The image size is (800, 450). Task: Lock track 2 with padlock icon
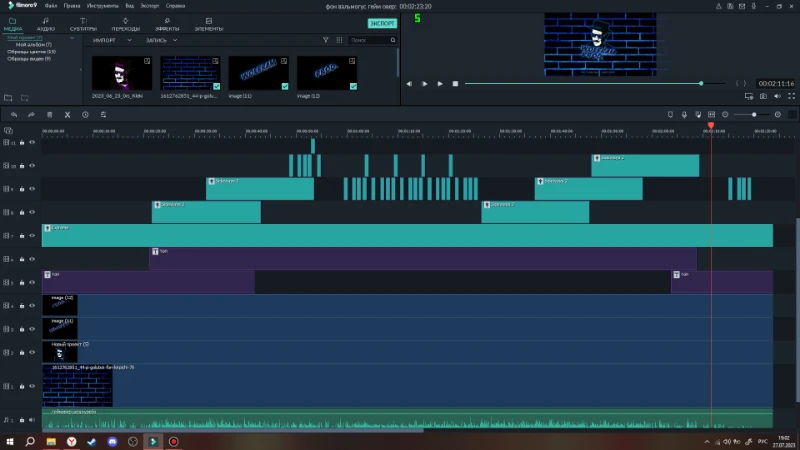pyautogui.click(x=22, y=353)
